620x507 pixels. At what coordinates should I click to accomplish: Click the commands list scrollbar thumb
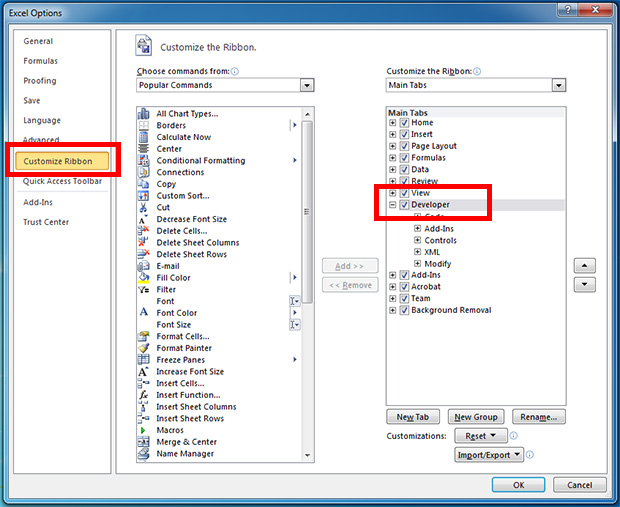point(307,212)
